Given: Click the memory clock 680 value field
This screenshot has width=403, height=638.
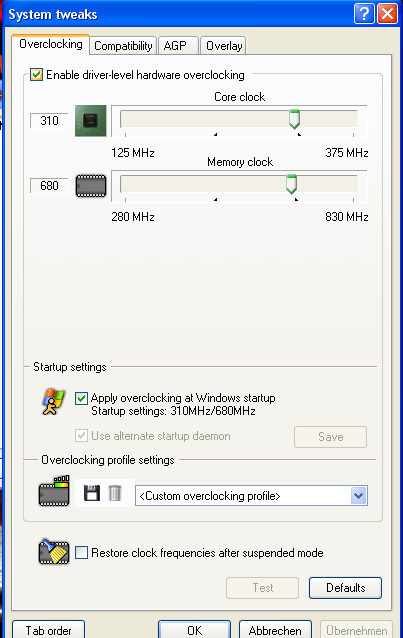Looking at the screenshot, I should point(49,186).
